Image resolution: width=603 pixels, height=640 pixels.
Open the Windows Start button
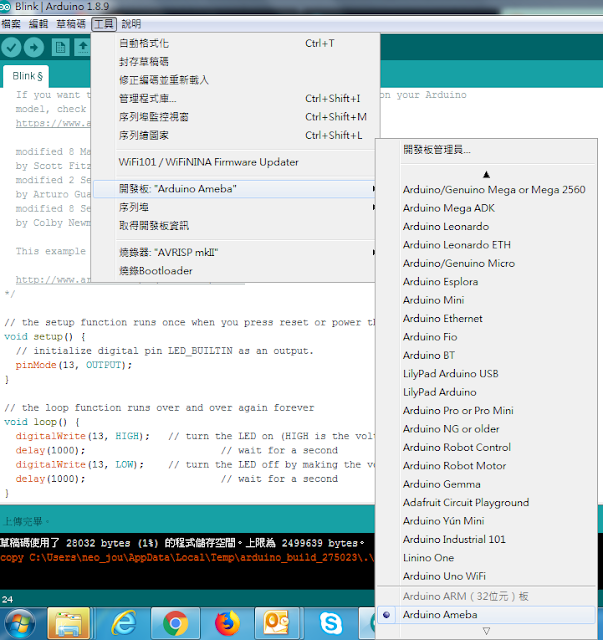20,624
